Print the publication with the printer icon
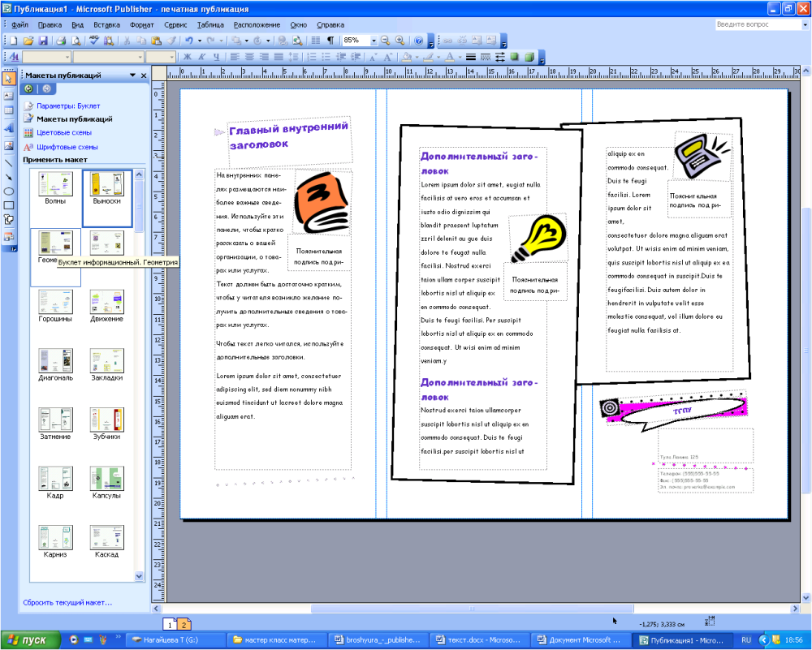 (x=61, y=41)
